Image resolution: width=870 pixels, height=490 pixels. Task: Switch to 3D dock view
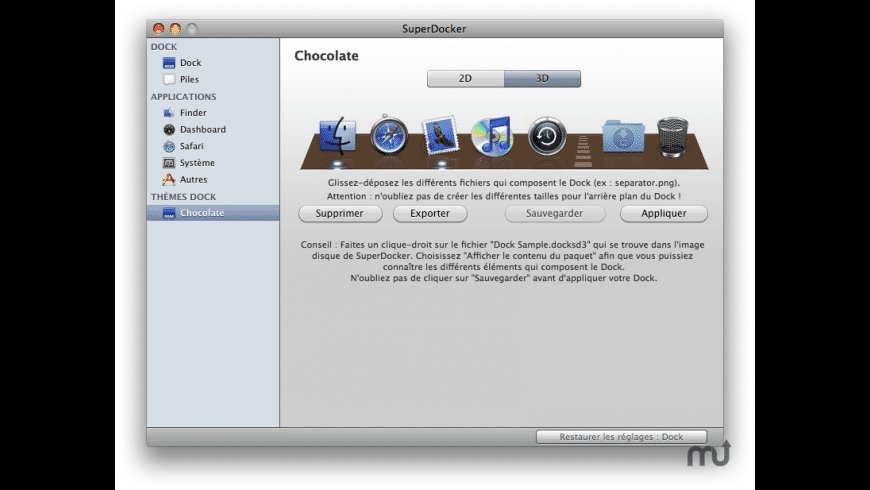[542, 79]
